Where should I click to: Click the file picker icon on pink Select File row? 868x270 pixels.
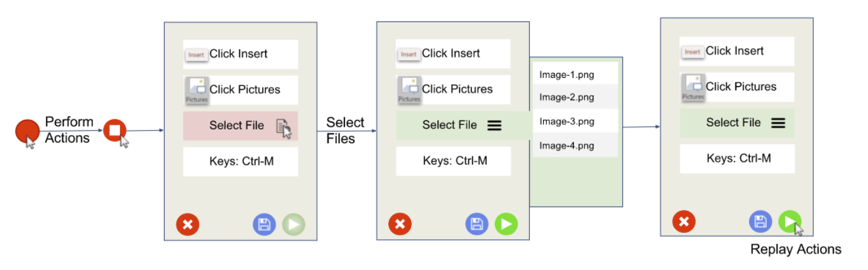coord(283,127)
